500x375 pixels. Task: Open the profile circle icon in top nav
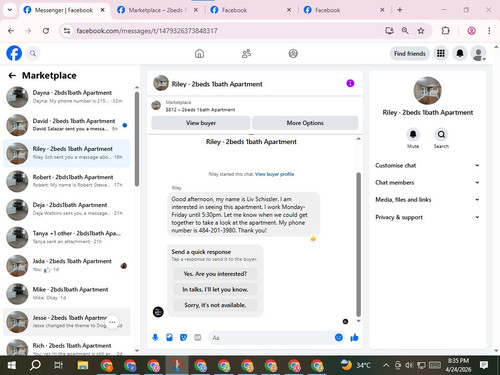point(293,53)
